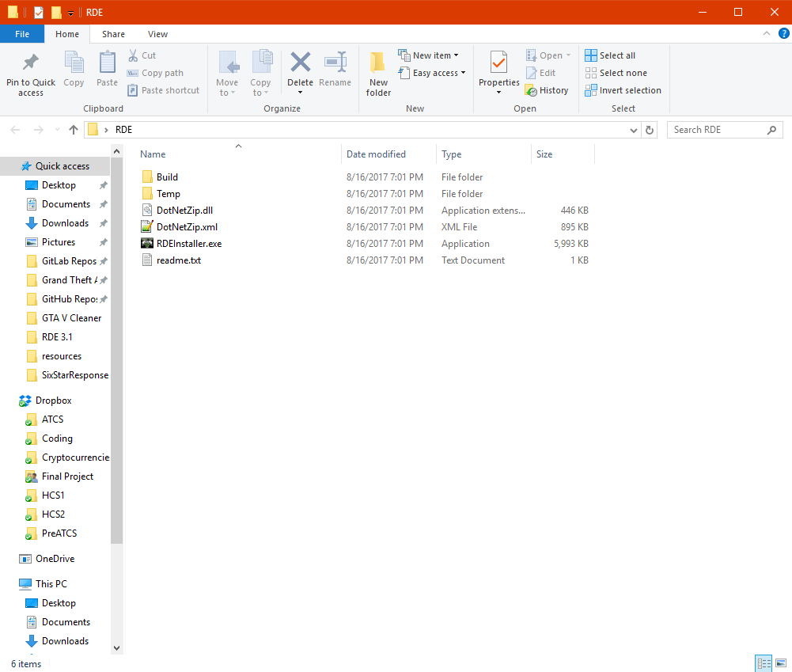Click the Delete icon in the ribbon

click(300, 63)
